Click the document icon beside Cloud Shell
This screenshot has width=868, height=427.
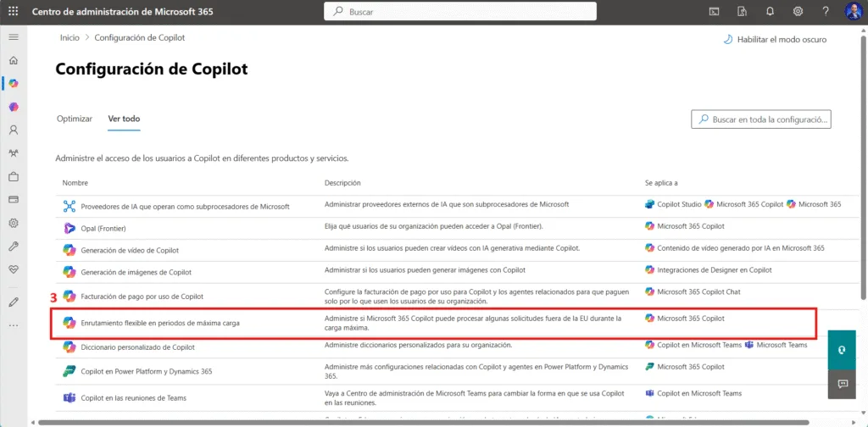pos(743,11)
